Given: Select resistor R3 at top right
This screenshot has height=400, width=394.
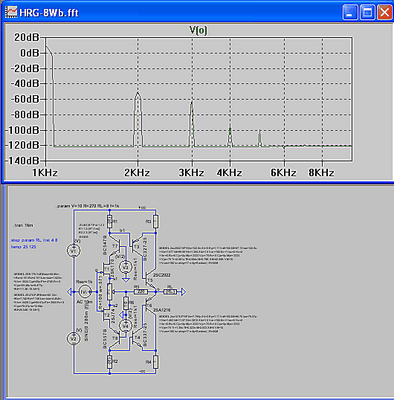Looking at the screenshot, I should pyautogui.click(x=156, y=222).
